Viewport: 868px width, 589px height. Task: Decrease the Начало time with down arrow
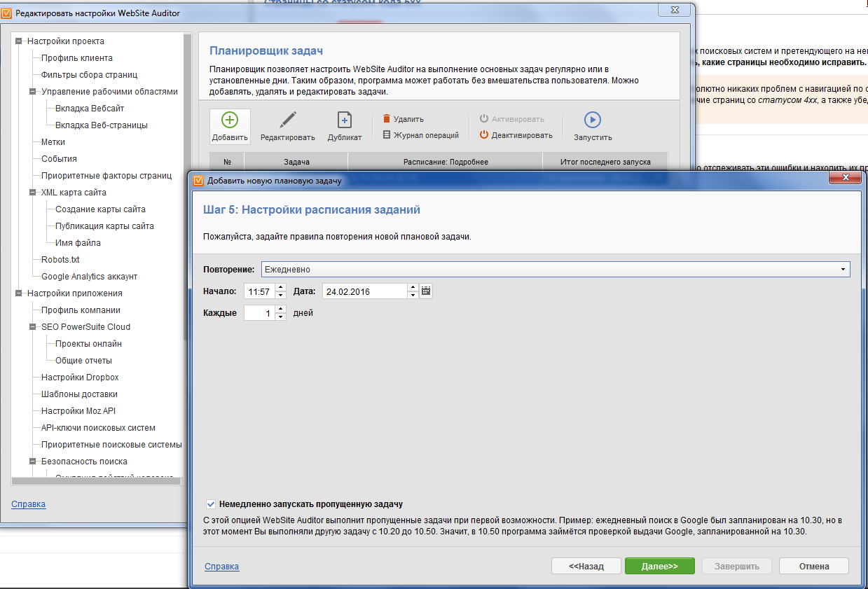pyautogui.click(x=281, y=295)
